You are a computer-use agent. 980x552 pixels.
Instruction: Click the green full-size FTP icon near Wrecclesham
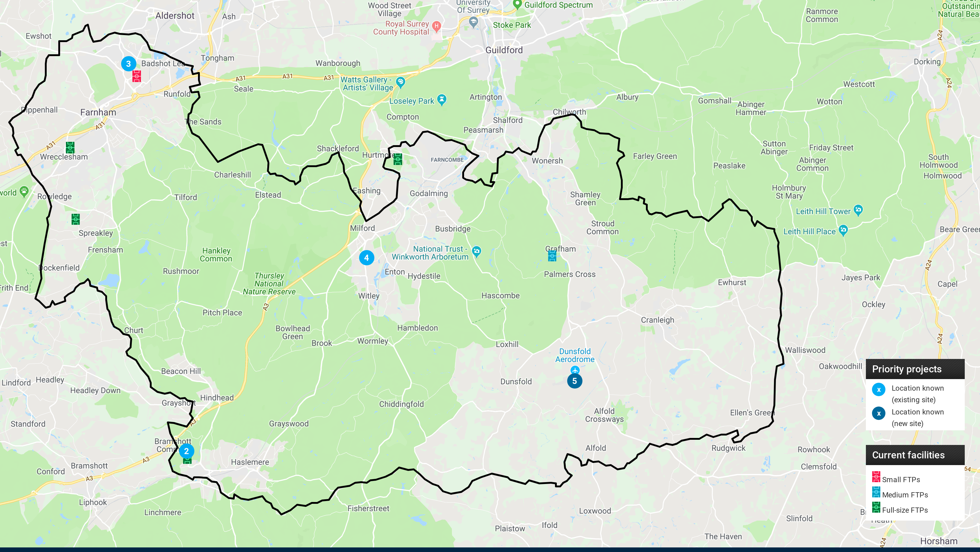70,148
